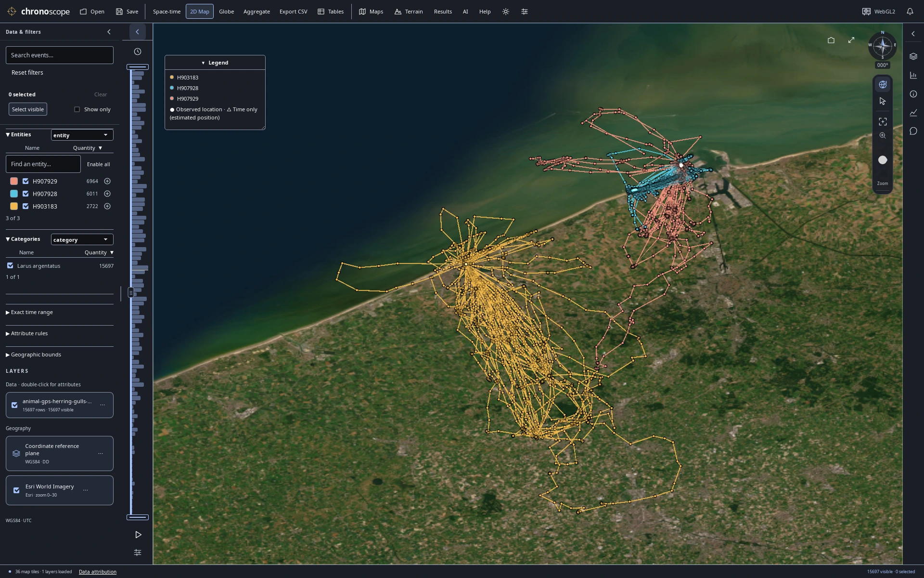The height and width of the screenshot is (578, 924).
Task: Click the fit-to-extent frame icon
Action: pos(883,121)
